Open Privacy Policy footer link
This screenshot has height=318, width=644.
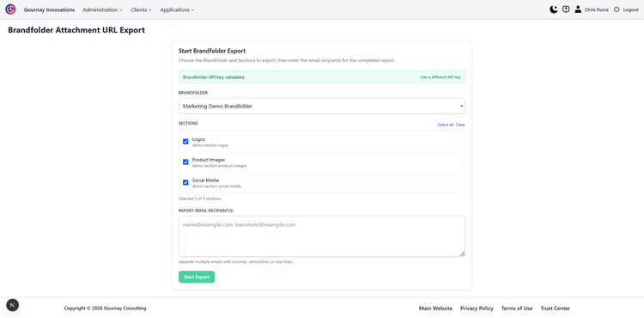click(x=477, y=309)
